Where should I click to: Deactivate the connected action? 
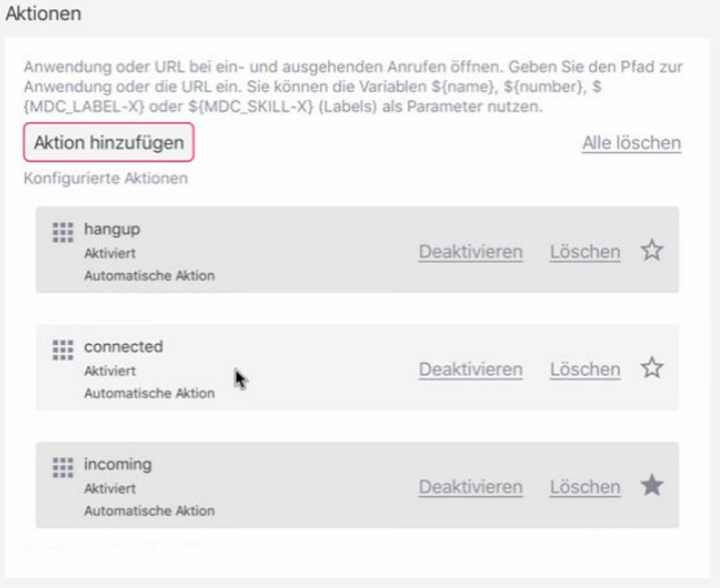pyautogui.click(x=471, y=369)
